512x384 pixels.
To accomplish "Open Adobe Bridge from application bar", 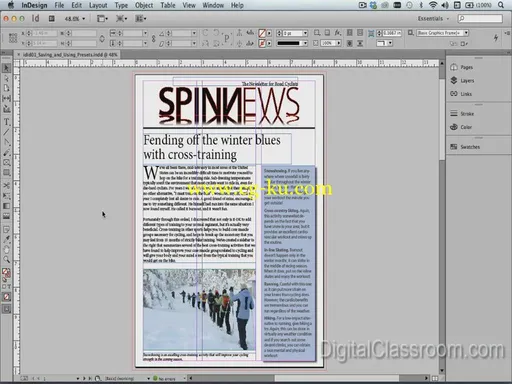I will click(52, 19).
